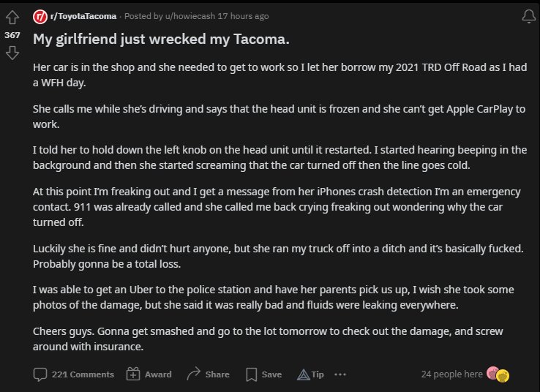
Task: Give an Award to this post
Action: pyautogui.click(x=149, y=374)
